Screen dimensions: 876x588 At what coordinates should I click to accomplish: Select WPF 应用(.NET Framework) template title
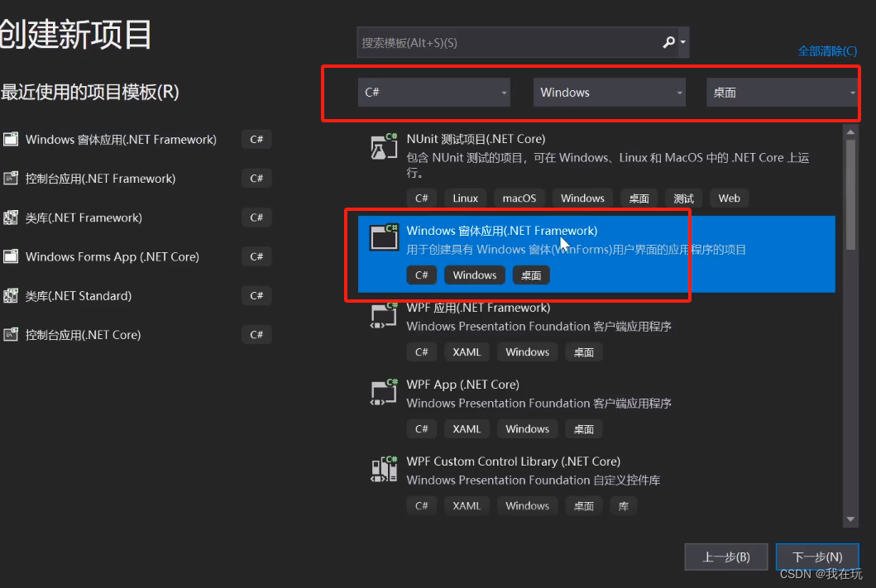478,308
